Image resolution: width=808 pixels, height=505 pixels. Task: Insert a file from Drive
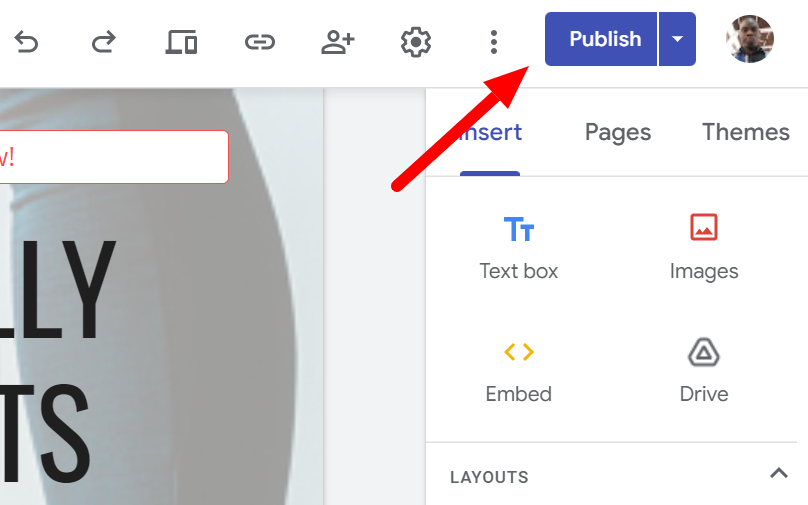(x=704, y=371)
